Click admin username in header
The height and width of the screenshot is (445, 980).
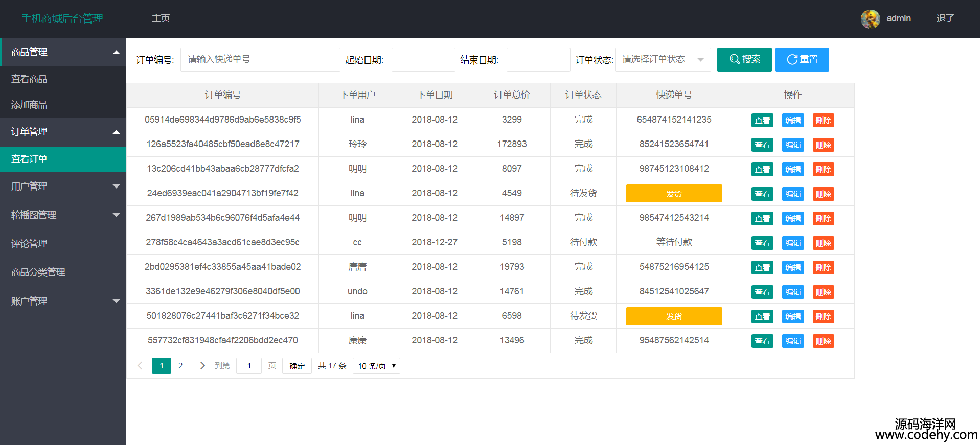click(898, 18)
